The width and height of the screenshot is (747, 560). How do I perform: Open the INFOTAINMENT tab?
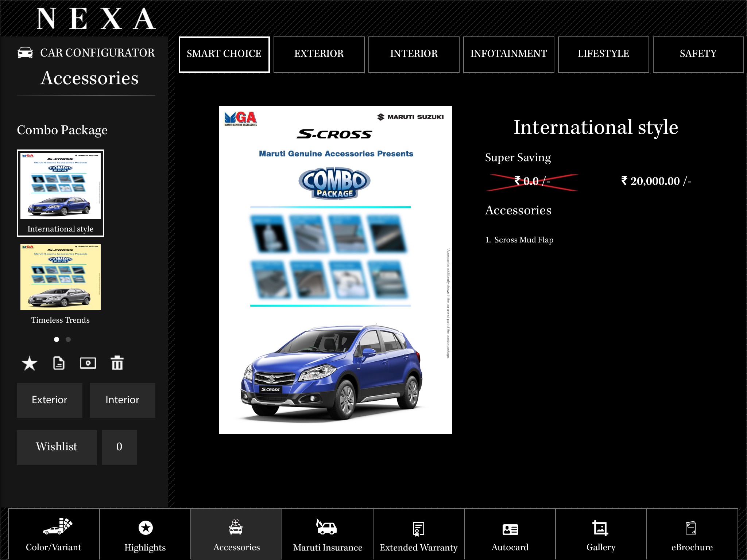tap(508, 54)
